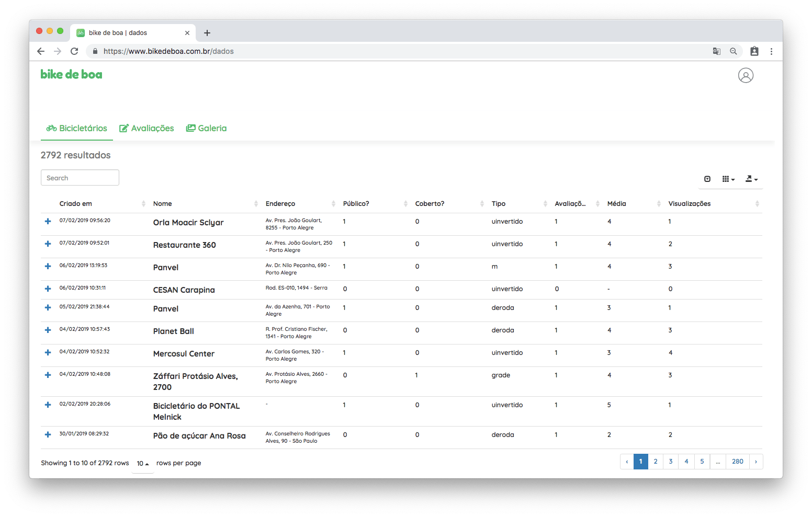
Task: Click the bike de boa logo
Action: tap(71, 75)
